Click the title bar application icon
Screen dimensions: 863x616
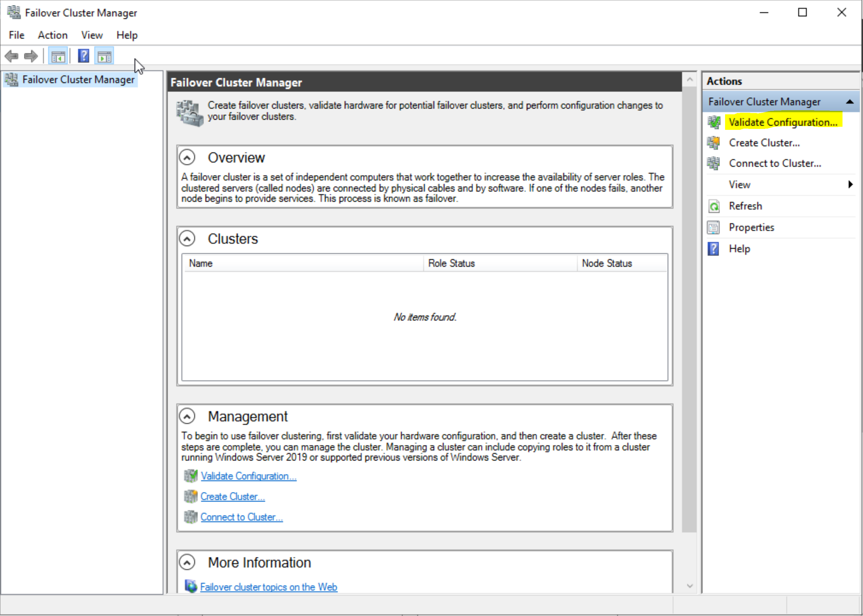(x=14, y=12)
